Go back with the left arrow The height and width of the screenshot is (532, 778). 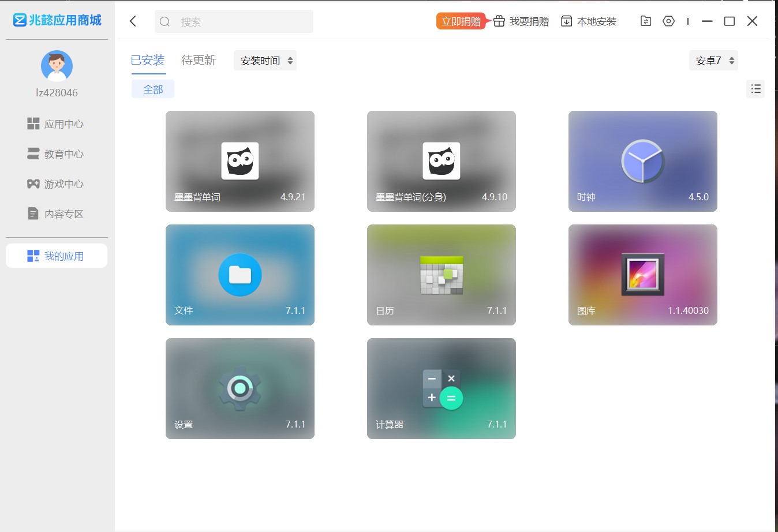tap(133, 21)
